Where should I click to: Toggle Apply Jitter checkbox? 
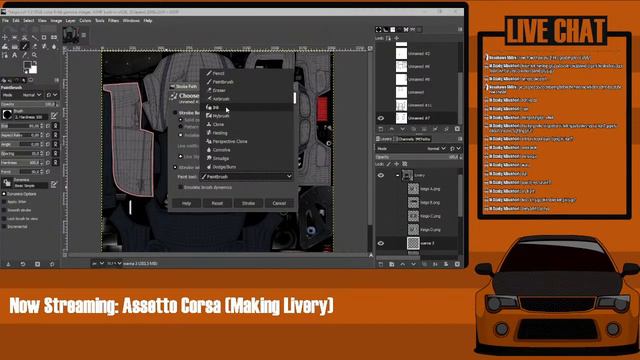(4, 202)
